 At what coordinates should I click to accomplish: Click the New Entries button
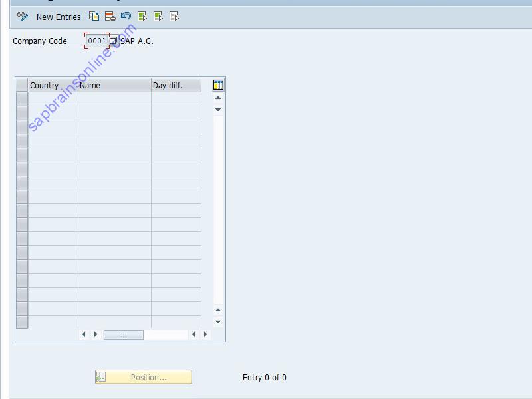point(59,17)
